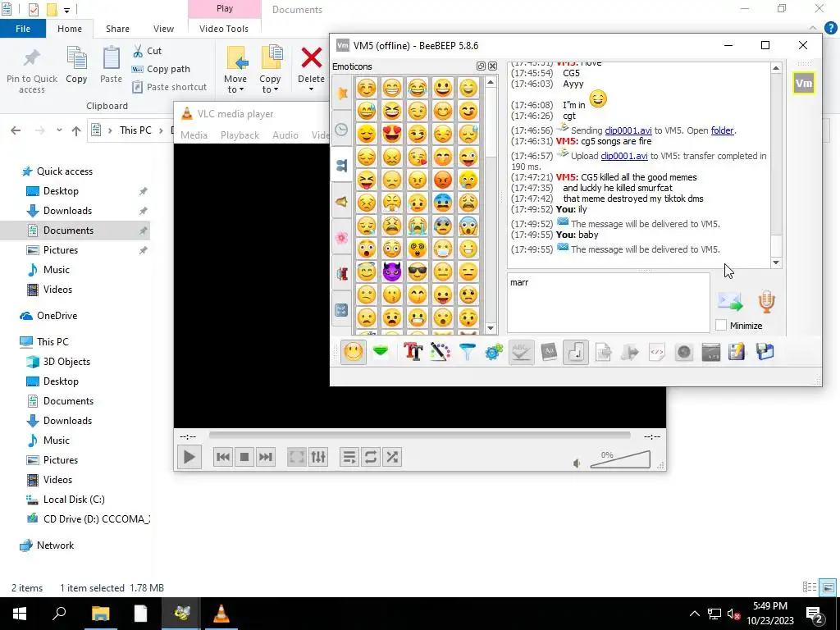Show extended settings (equalizer) in VLC
Image resolution: width=840 pixels, height=630 pixels.
(x=318, y=457)
